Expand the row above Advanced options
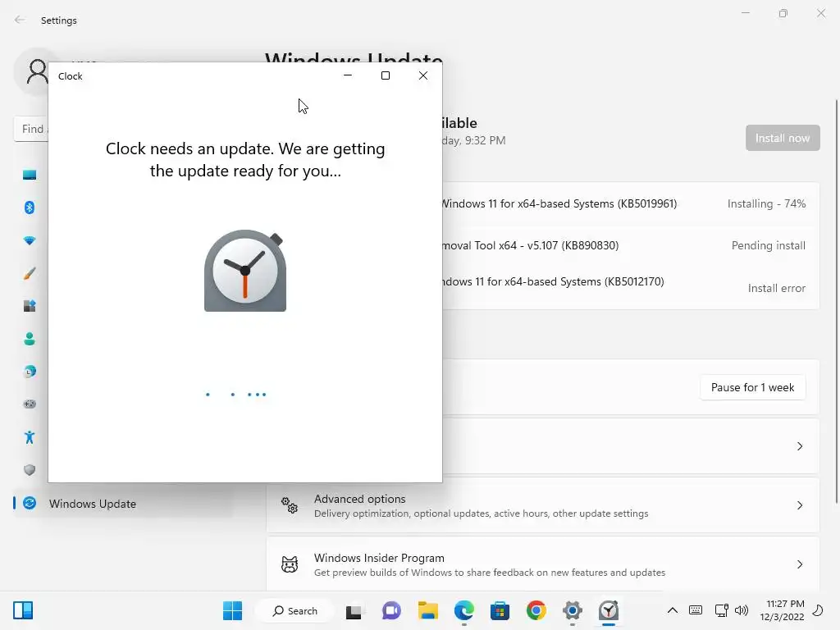Image resolution: width=840 pixels, height=630 pixels. pyautogui.click(x=799, y=446)
